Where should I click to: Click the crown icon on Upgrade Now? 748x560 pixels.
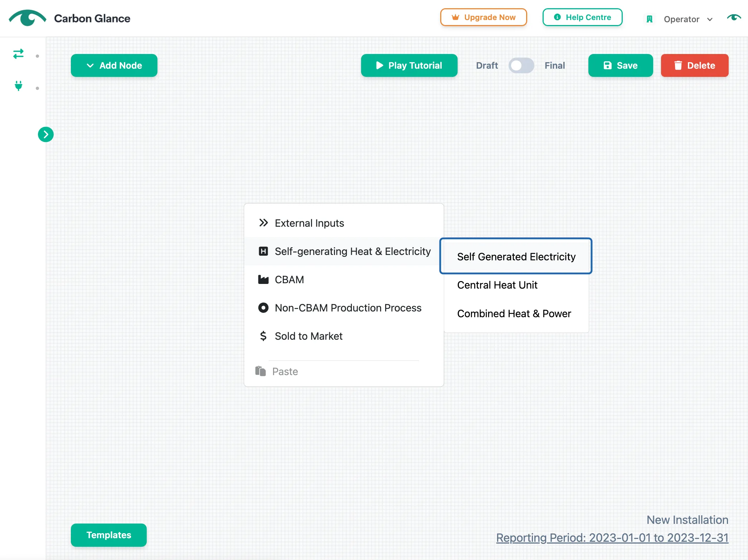click(x=455, y=17)
